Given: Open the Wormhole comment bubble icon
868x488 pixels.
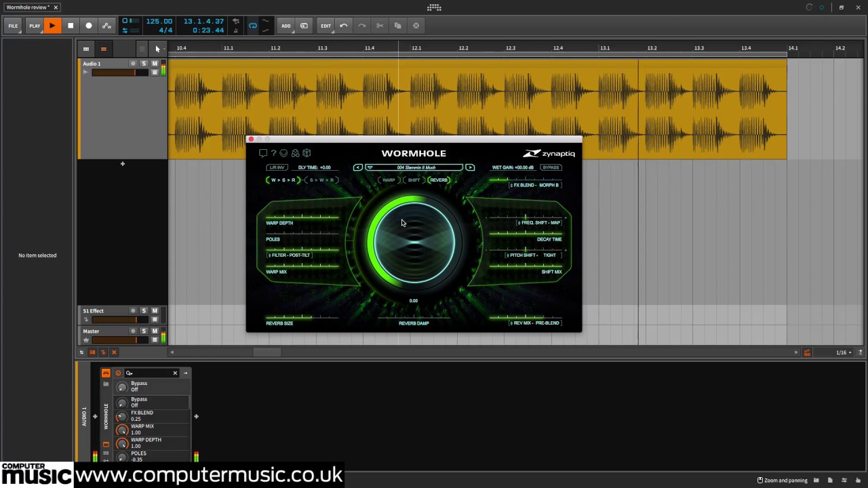Looking at the screenshot, I should [x=263, y=153].
